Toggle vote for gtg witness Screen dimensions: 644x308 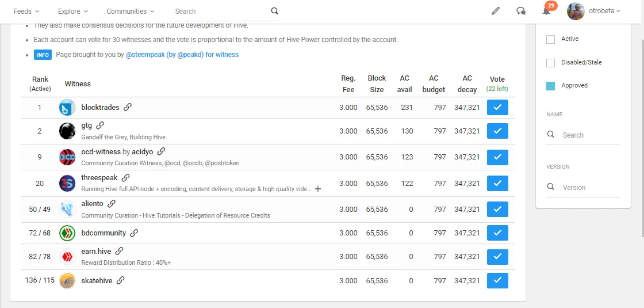coord(497,131)
